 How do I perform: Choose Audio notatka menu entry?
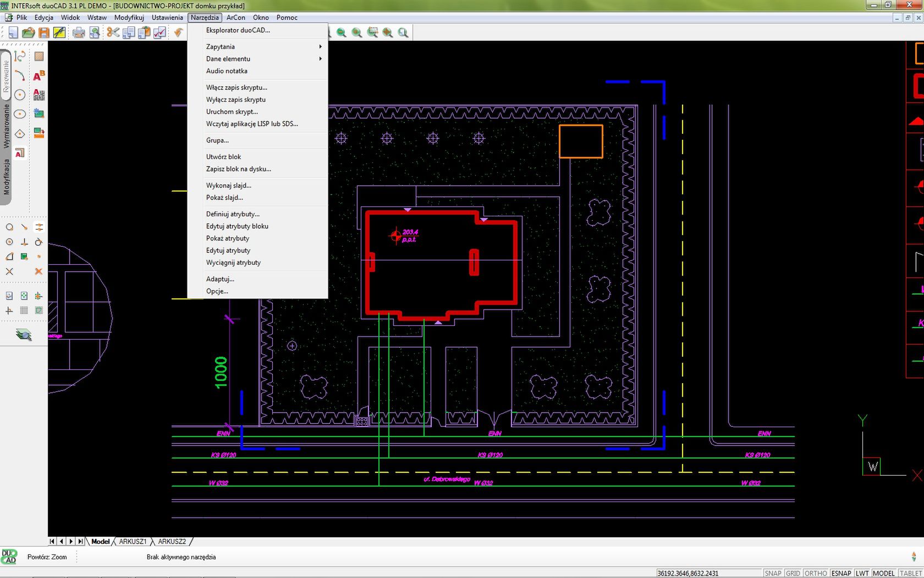click(258, 71)
